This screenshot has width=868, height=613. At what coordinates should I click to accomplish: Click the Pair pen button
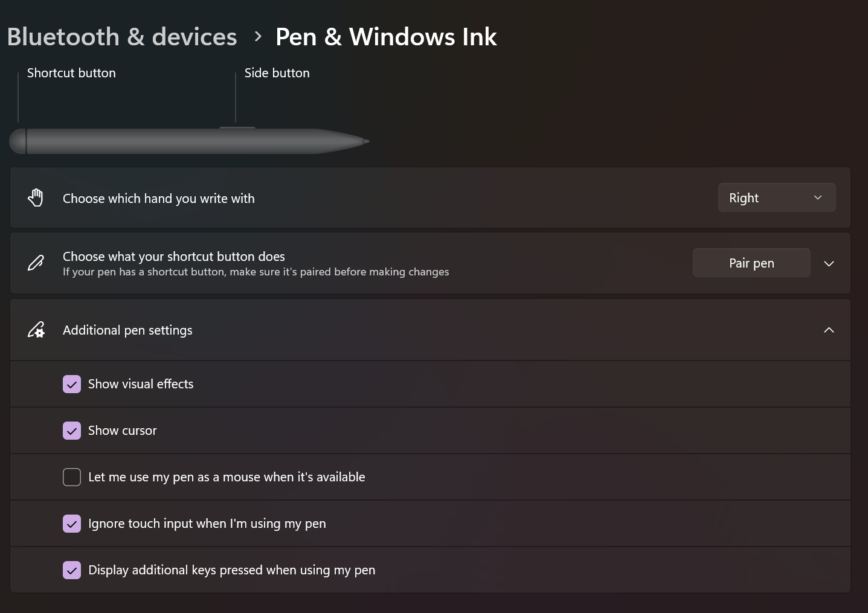[x=751, y=263]
